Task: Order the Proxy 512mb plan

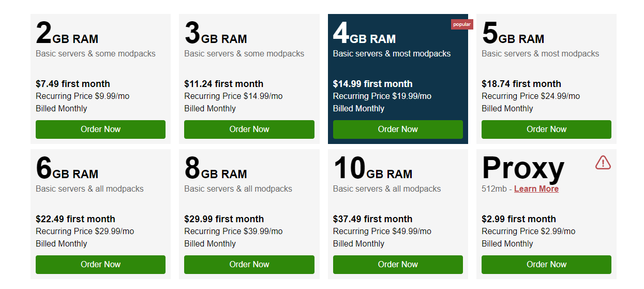Action: (x=546, y=265)
